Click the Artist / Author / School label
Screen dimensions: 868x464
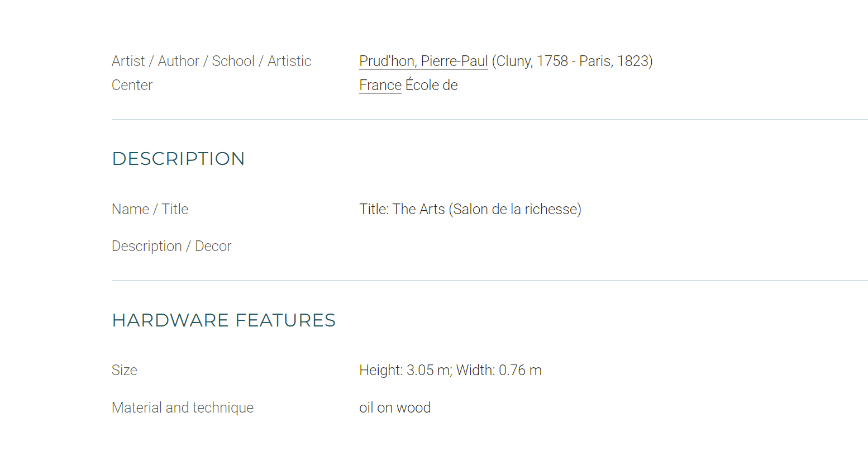pos(212,61)
